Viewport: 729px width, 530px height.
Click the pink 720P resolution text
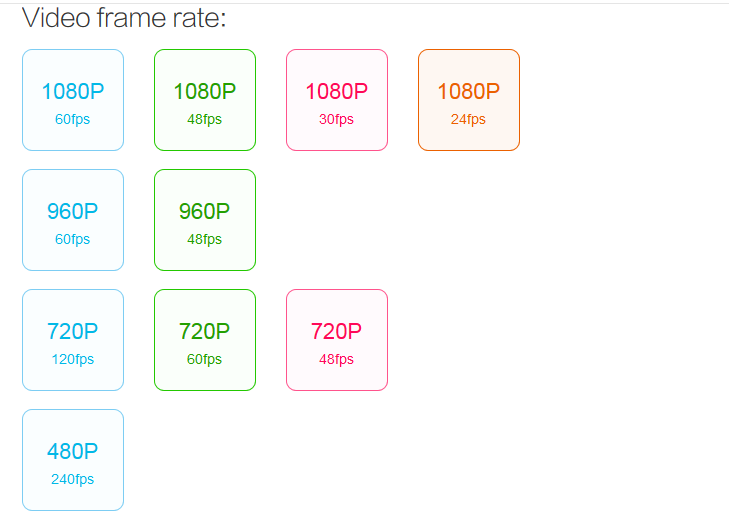coord(337,331)
